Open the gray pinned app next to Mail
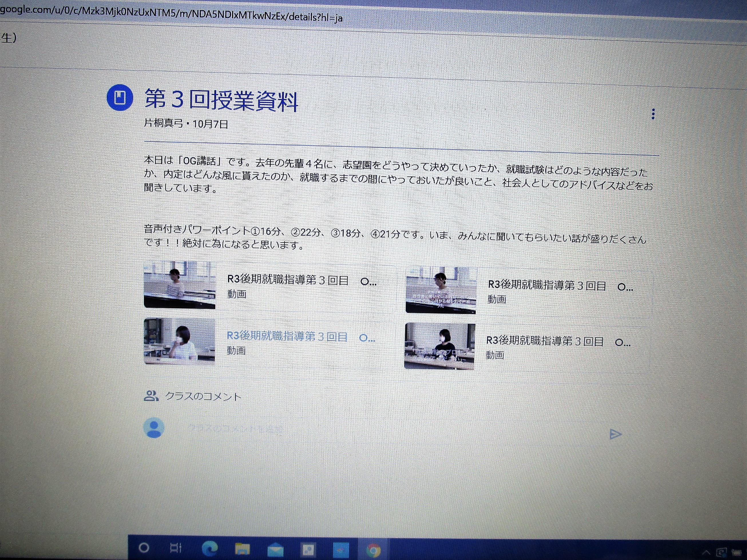Image resolution: width=747 pixels, height=560 pixels. (308, 550)
